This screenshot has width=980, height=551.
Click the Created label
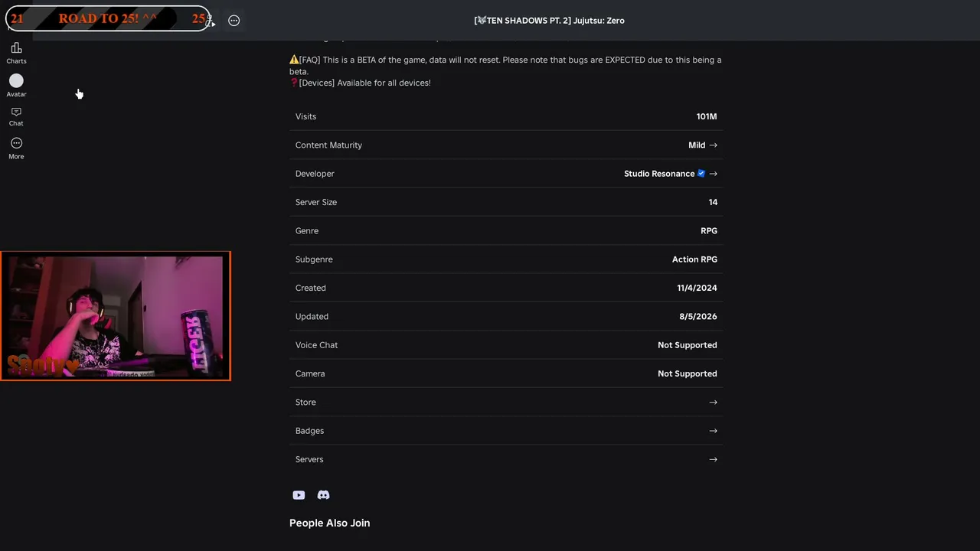311,288
